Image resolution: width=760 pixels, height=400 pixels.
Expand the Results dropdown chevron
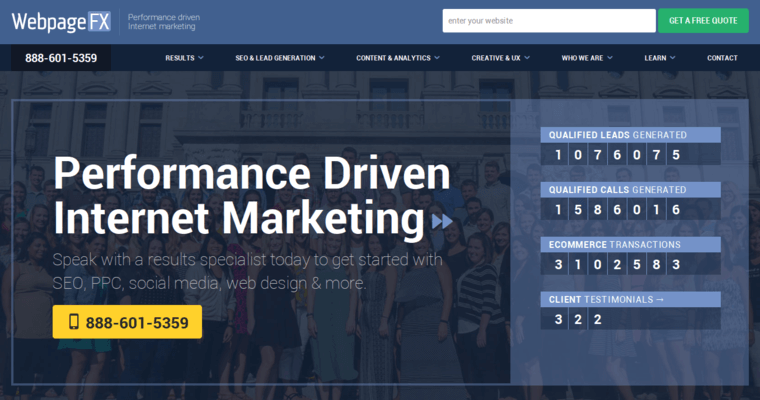(201, 58)
